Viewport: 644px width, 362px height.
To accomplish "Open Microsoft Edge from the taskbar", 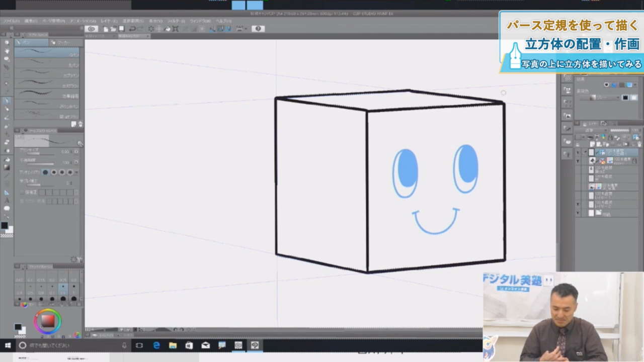I will coord(156,345).
